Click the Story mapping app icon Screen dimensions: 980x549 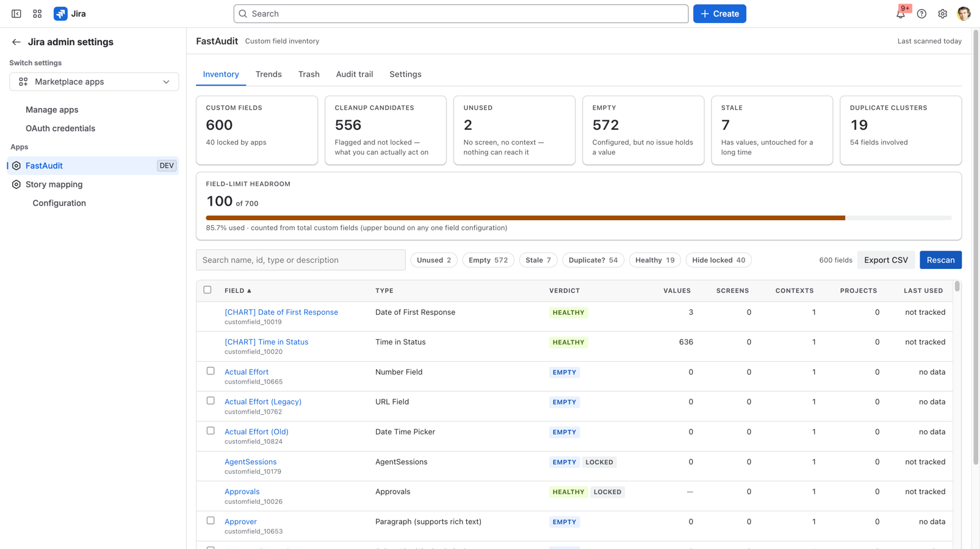tap(16, 184)
